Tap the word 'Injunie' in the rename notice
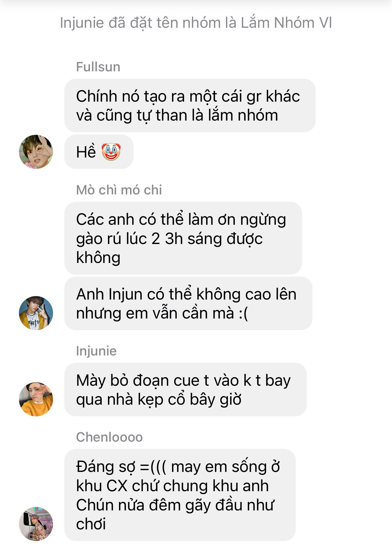This screenshot has height=560, width=392. [82, 23]
